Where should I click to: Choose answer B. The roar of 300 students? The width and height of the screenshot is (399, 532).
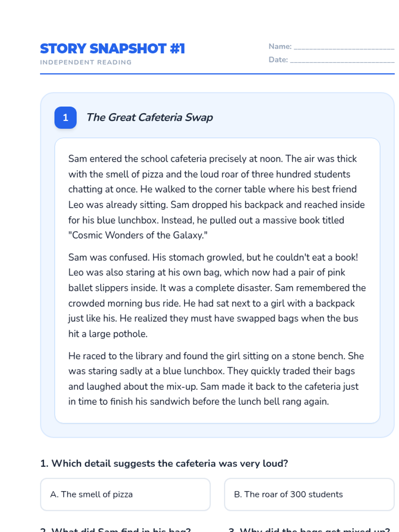309,494
